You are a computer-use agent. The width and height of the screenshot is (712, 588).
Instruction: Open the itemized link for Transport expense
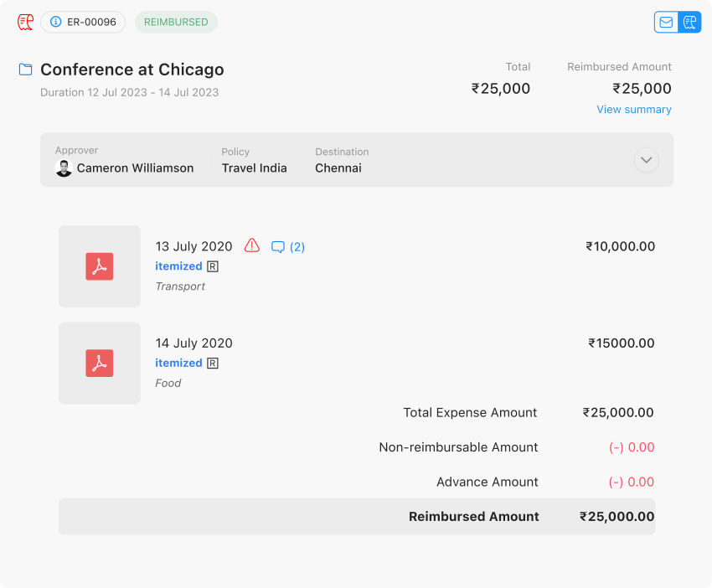[178, 266]
